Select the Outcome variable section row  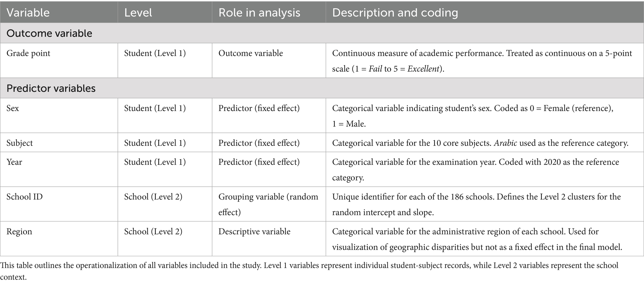point(49,33)
